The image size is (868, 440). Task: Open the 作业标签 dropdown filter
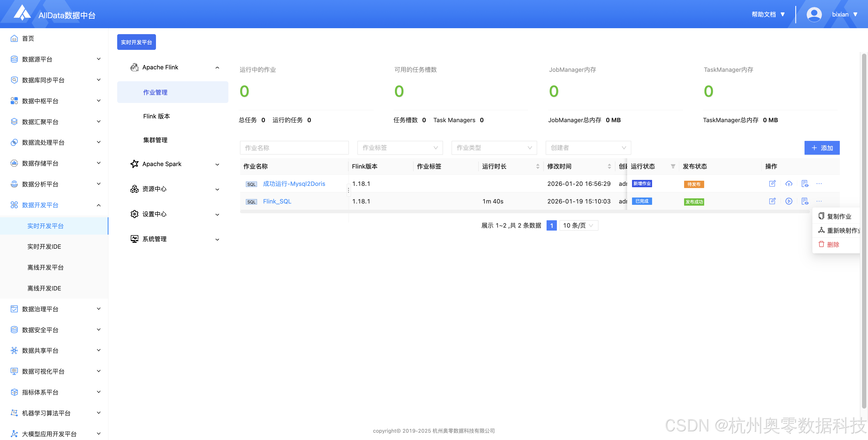click(x=400, y=148)
